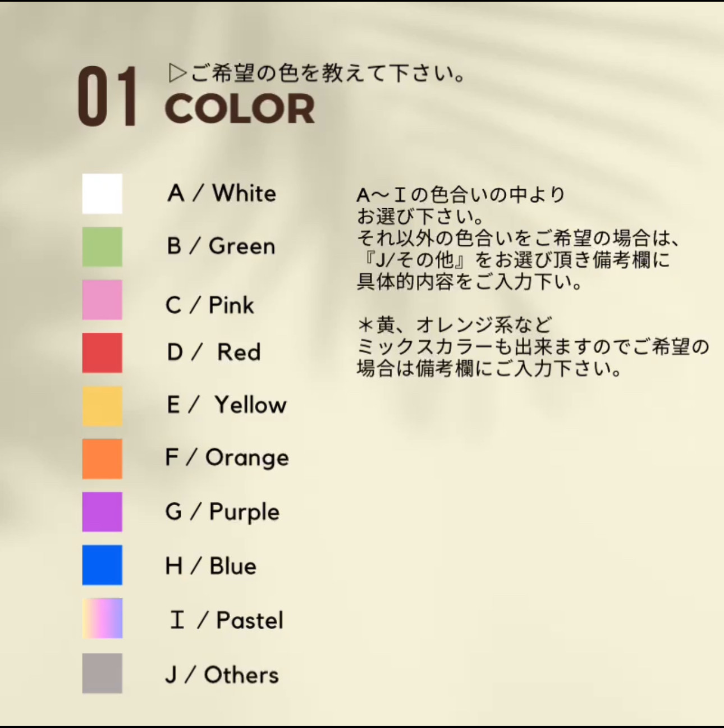Click the gray Others swatch

(102, 673)
